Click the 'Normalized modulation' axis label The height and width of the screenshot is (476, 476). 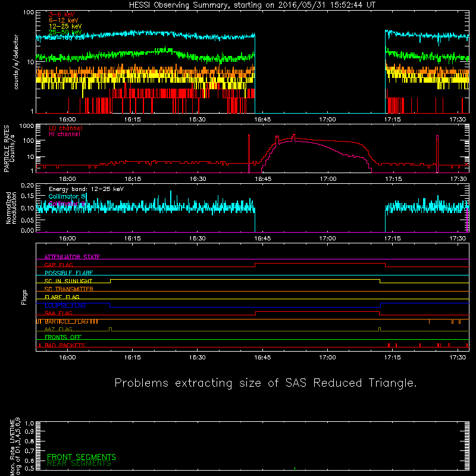tap(11, 208)
